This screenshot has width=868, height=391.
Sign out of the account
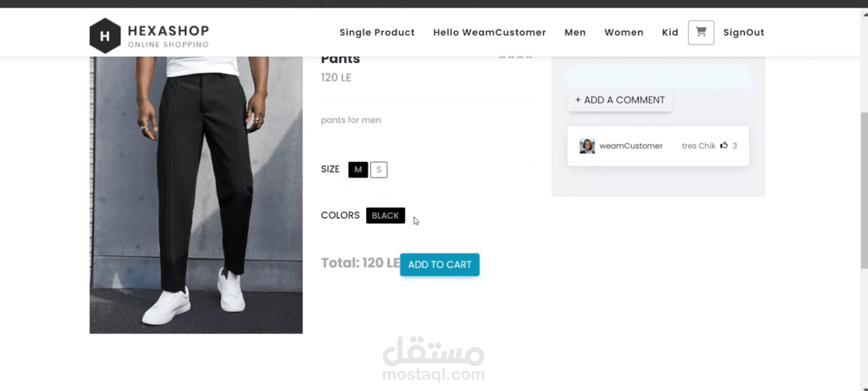(x=743, y=32)
